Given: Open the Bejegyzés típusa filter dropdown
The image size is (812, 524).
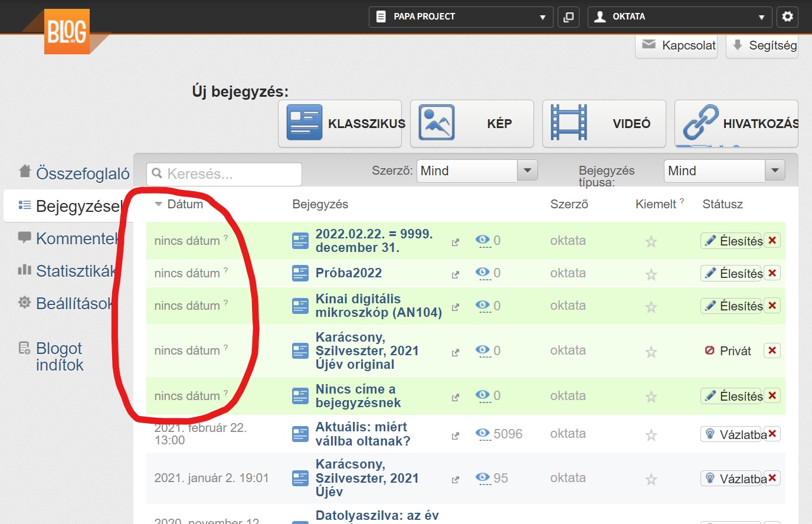Looking at the screenshot, I should (724, 171).
